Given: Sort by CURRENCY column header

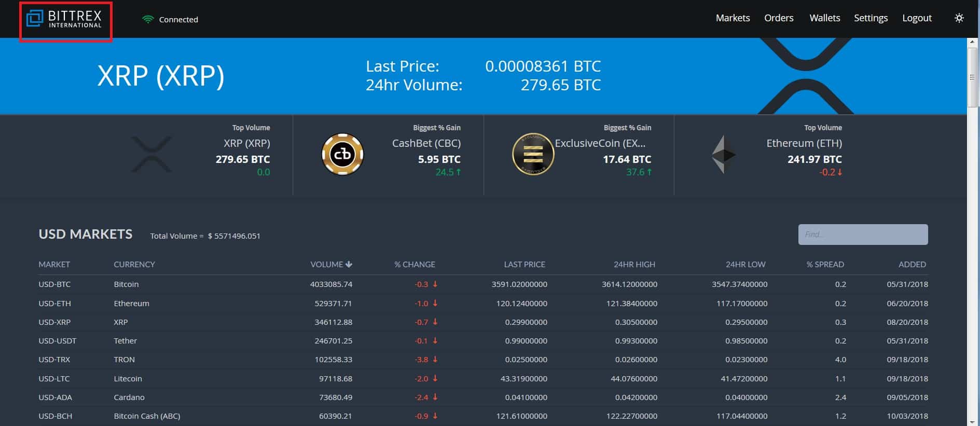Looking at the screenshot, I should (x=134, y=265).
